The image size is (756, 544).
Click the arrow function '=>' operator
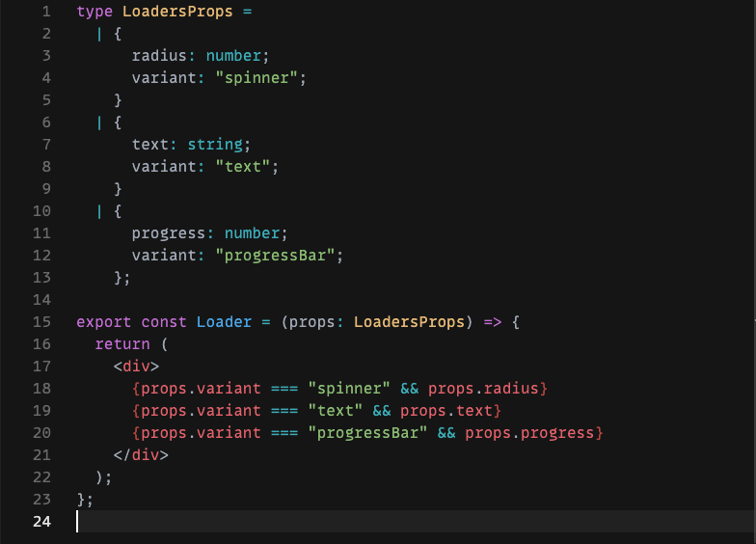(492, 321)
